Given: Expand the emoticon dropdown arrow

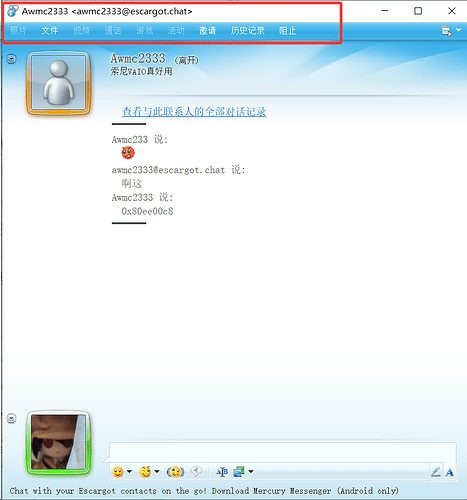Looking at the screenshot, I should click(129, 471).
